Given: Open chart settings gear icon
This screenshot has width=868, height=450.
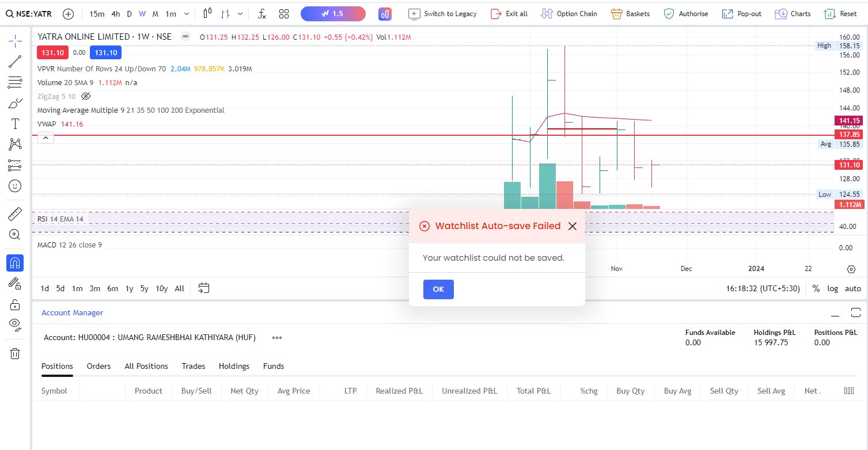Looking at the screenshot, I should (x=851, y=269).
